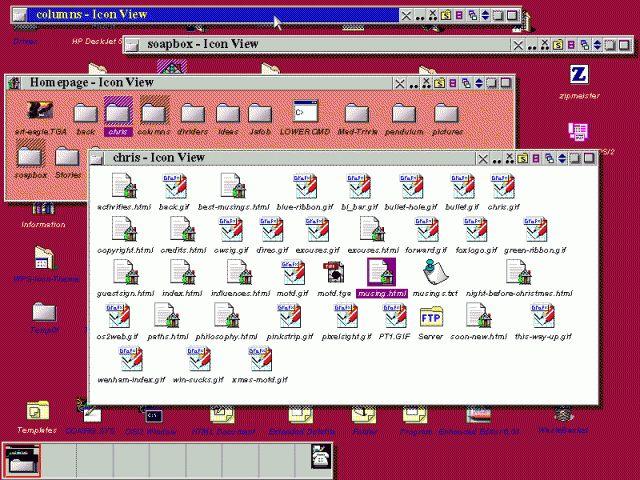Click the telephone icon in the bottom toolbar
Image resolution: width=640 pixels, height=480 pixels.
pos(322,459)
